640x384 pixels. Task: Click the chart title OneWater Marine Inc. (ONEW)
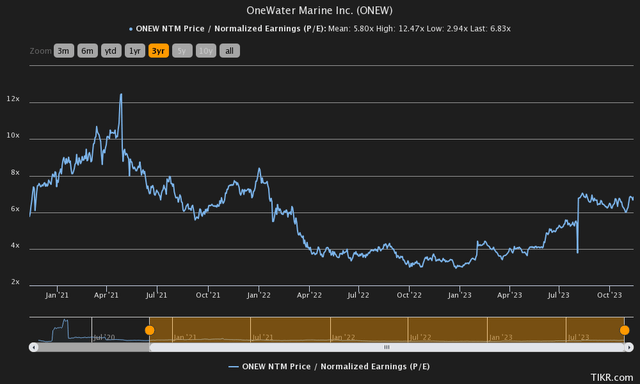click(x=320, y=10)
